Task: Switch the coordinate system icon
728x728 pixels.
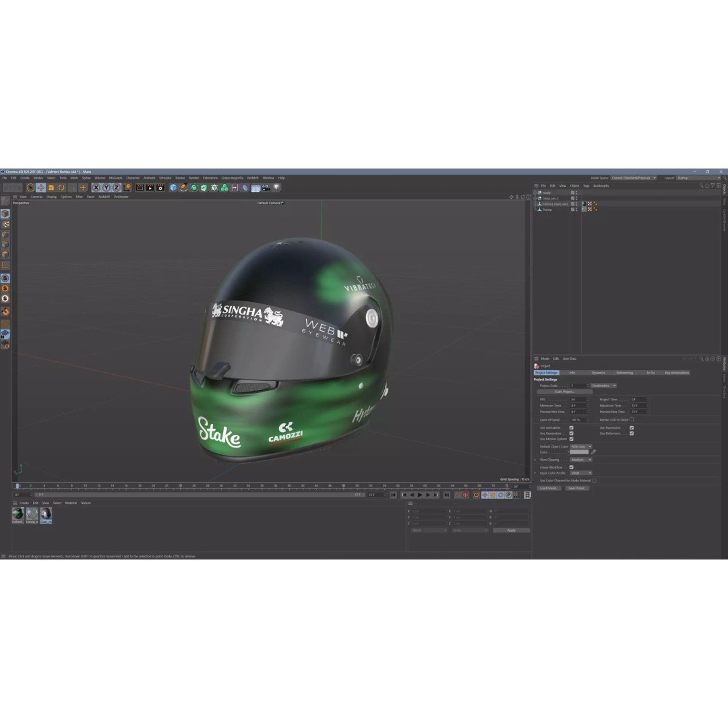Action: click(127, 187)
